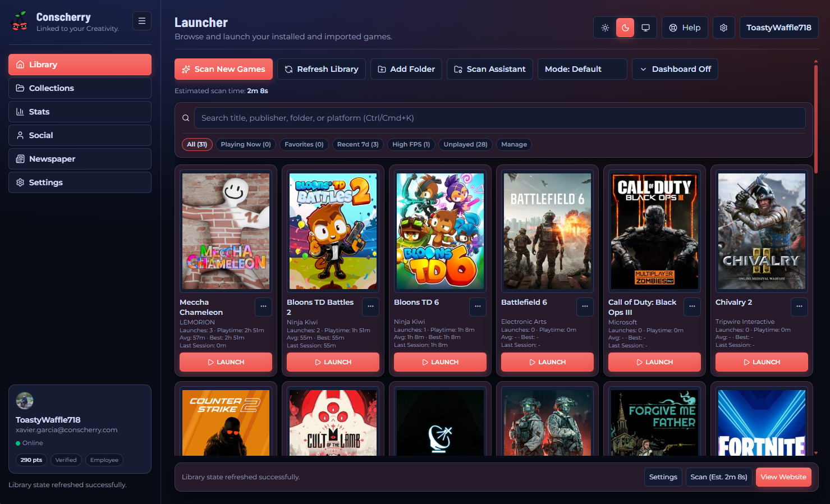Toggle the sidebar hamburger menu
Viewport: 830px width, 504px height.
[142, 21]
